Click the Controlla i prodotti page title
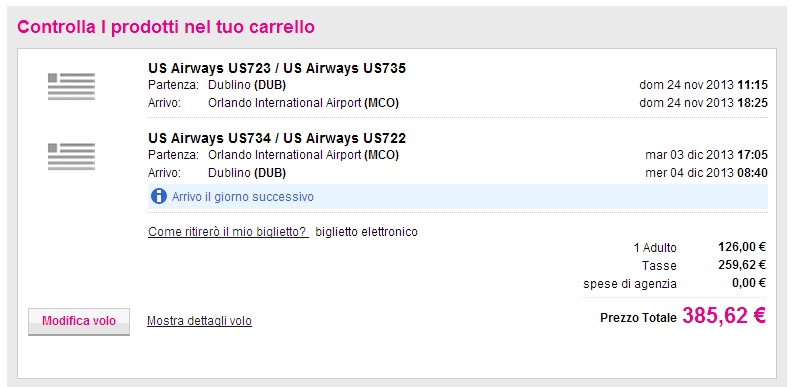The image size is (791, 387). click(x=166, y=27)
